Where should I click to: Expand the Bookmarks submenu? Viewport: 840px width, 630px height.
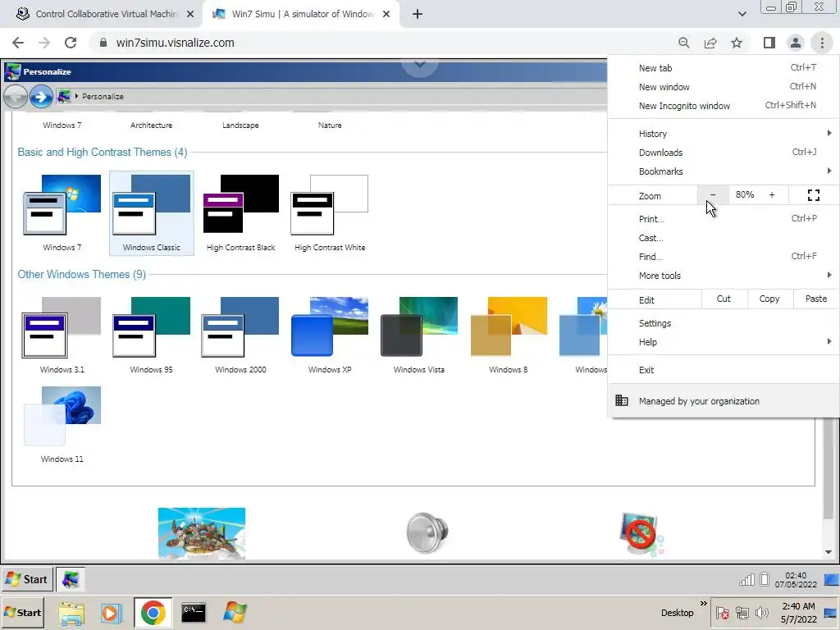[x=724, y=171]
